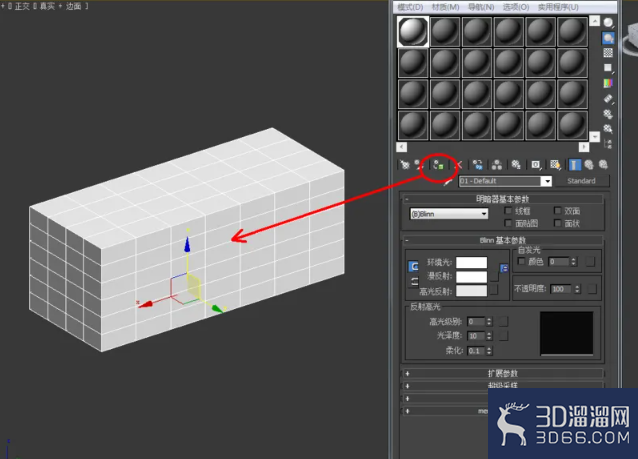638x459 pixels.
Task: Click the 高光级别 value field
Action: coord(476,321)
